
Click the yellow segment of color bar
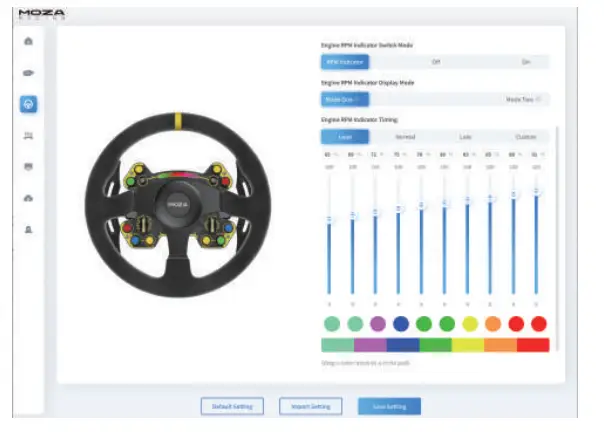[x=468, y=345]
